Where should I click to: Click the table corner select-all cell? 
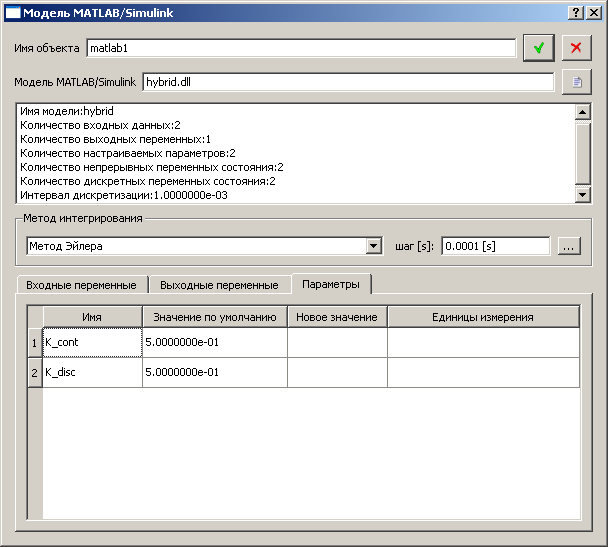click(x=35, y=317)
